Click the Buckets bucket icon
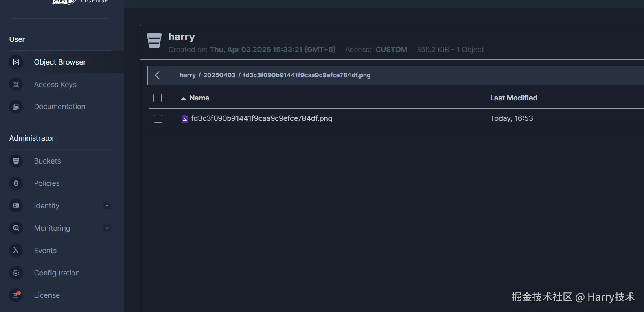Image resolution: width=644 pixels, height=312 pixels. click(16, 161)
